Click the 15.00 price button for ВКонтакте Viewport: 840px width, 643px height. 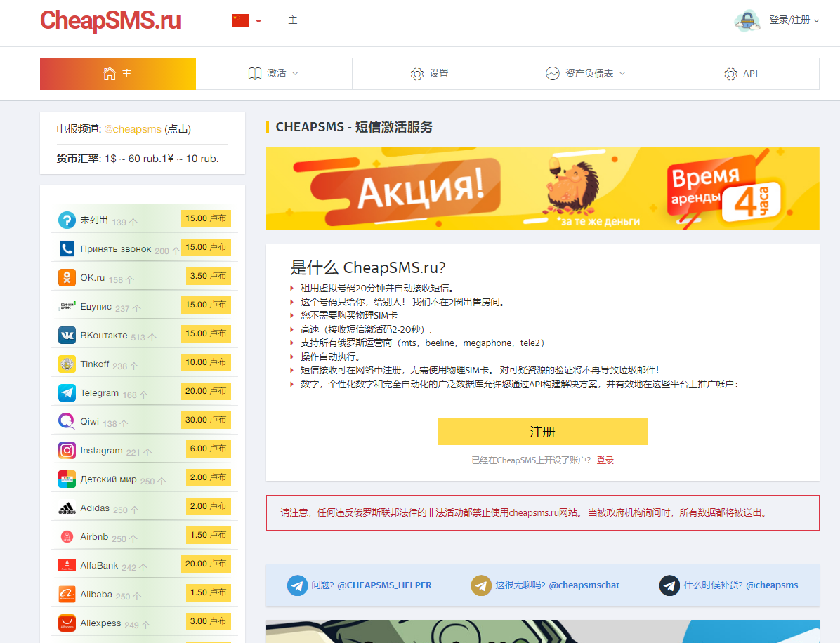tap(206, 333)
